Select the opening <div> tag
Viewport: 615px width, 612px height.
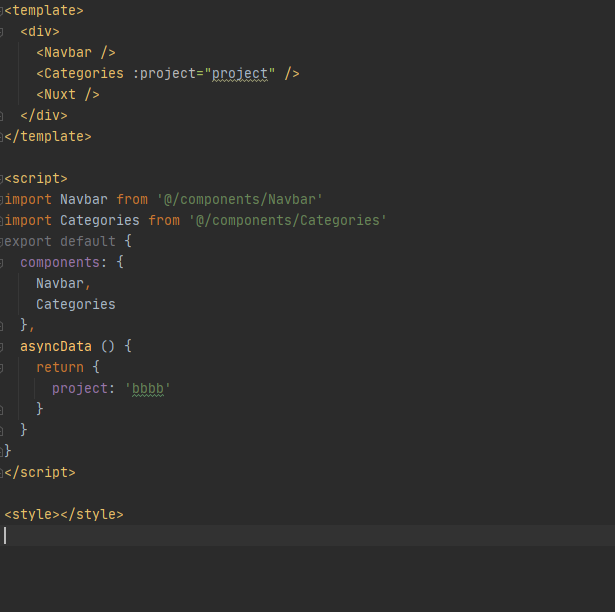click(x=40, y=31)
